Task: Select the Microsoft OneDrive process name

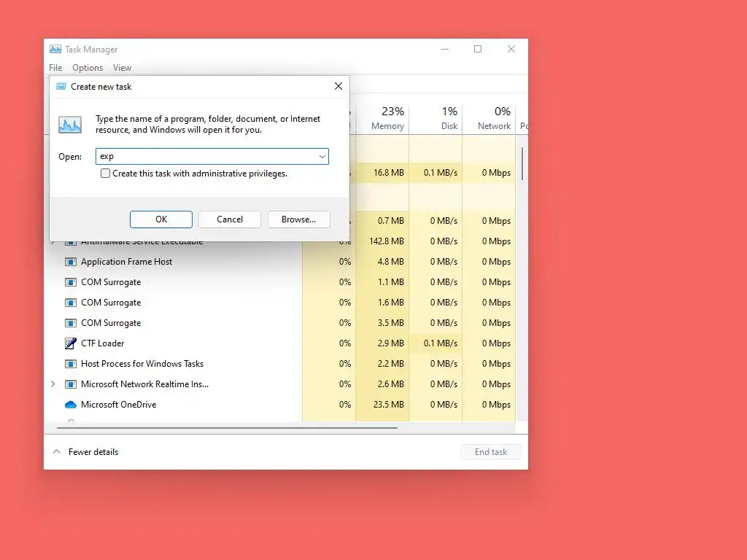Action: point(119,405)
